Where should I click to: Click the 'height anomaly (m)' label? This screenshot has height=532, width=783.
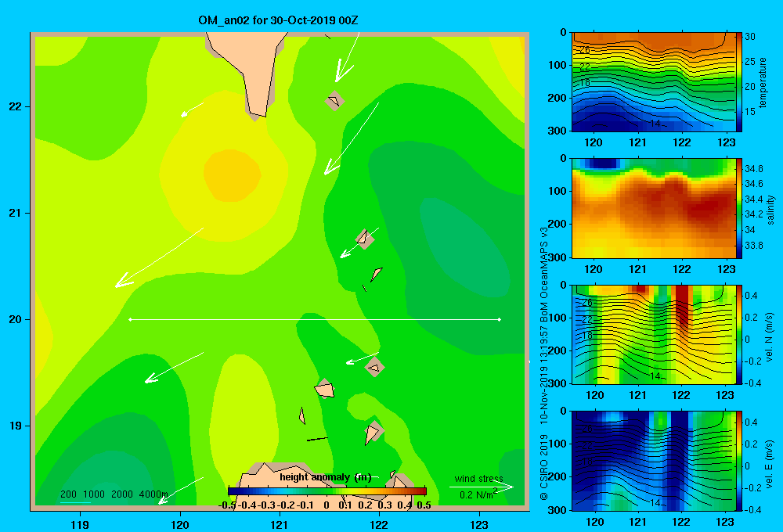tap(325, 477)
